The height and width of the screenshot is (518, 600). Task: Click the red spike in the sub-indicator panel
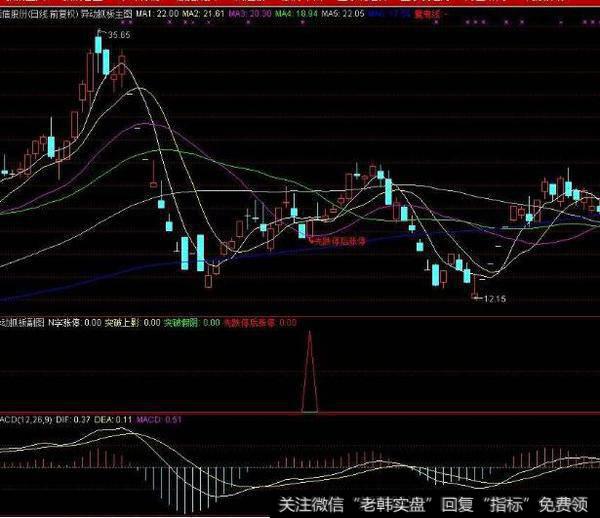pyautogui.click(x=310, y=370)
